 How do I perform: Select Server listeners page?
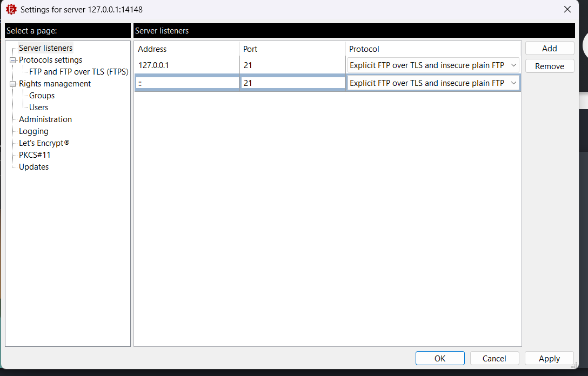[45, 48]
